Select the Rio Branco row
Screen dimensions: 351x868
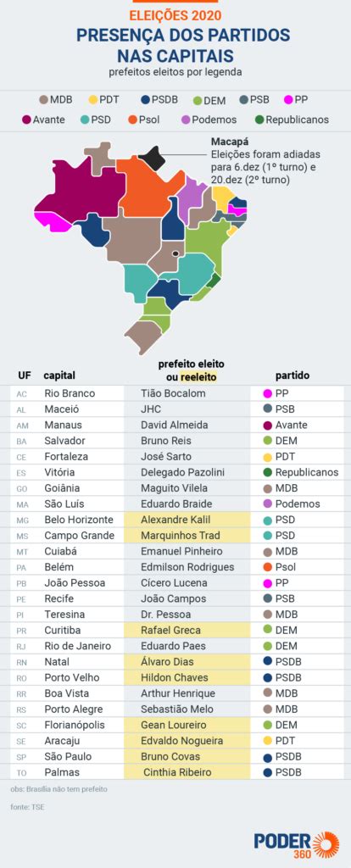point(177,393)
